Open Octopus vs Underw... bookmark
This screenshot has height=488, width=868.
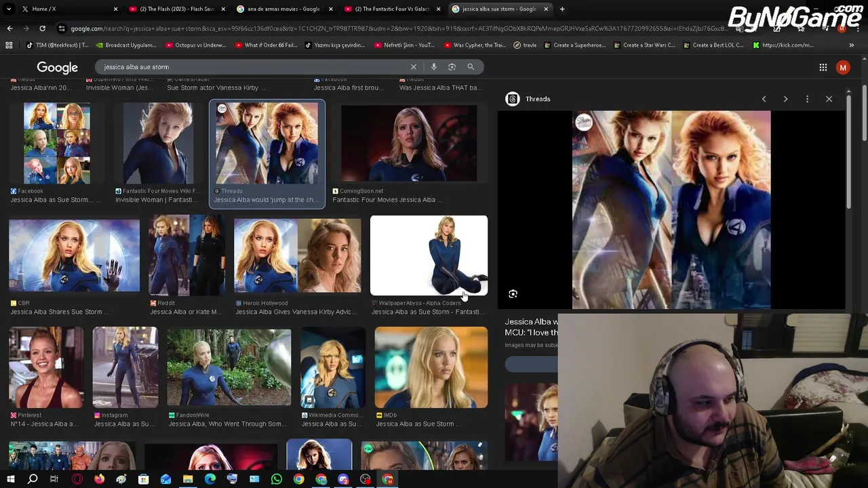[x=196, y=45]
